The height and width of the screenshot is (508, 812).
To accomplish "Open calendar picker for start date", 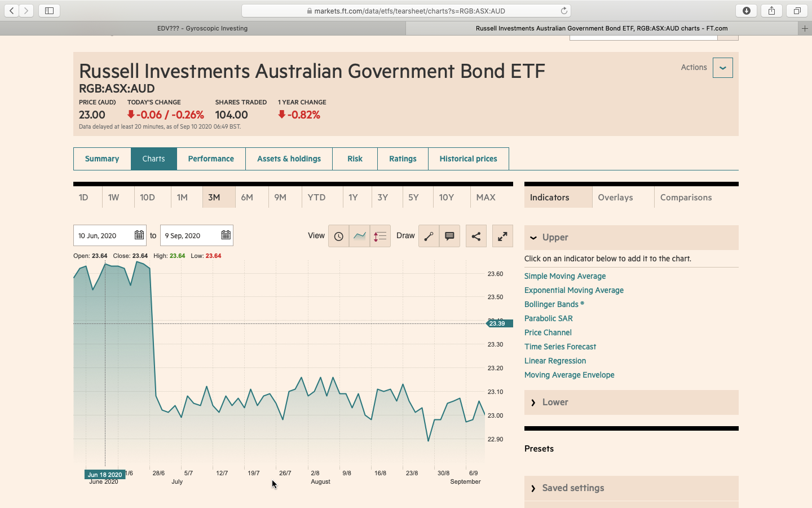I will tap(139, 235).
